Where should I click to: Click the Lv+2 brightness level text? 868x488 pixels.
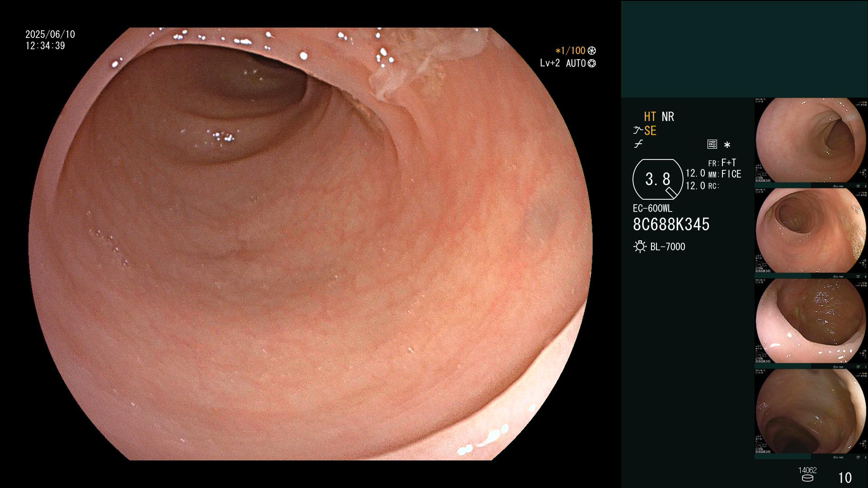[x=550, y=63]
